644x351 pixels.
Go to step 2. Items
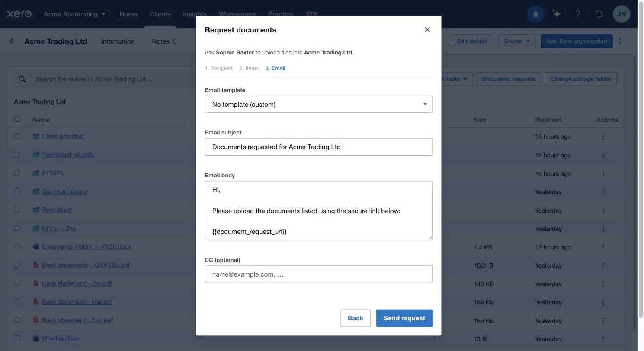tap(249, 68)
